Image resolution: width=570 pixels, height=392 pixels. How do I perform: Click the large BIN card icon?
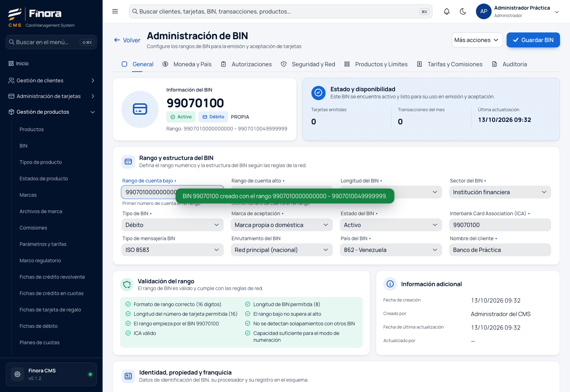(140, 109)
